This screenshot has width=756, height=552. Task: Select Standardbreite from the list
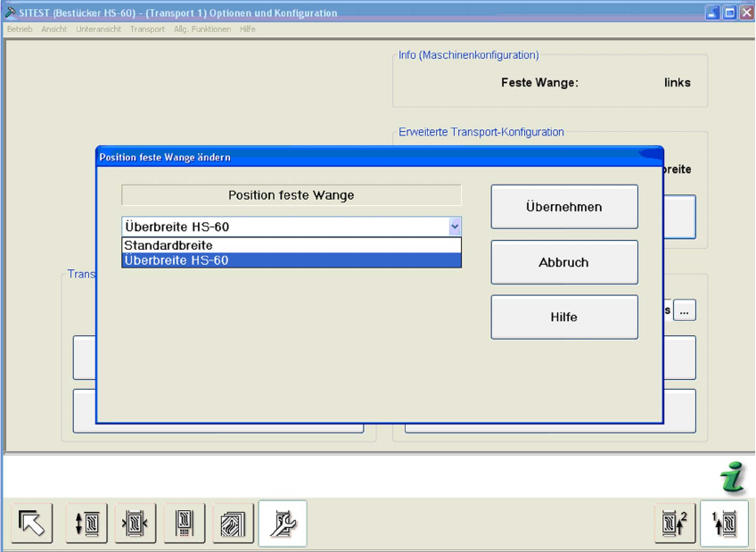coord(292,245)
